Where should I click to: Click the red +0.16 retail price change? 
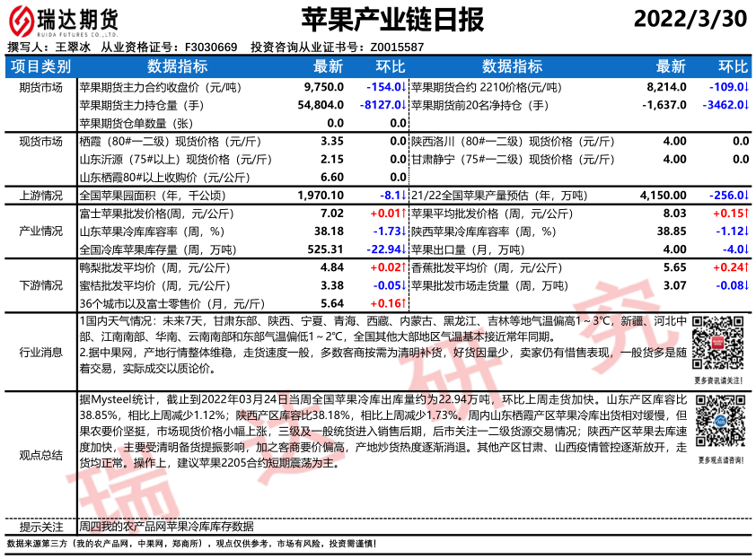(x=387, y=303)
